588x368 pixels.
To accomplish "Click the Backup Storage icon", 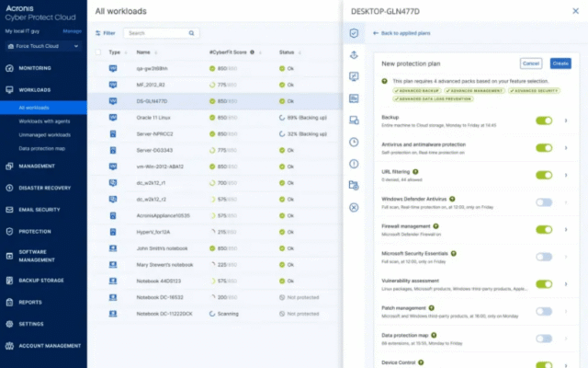I will click(9, 280).
